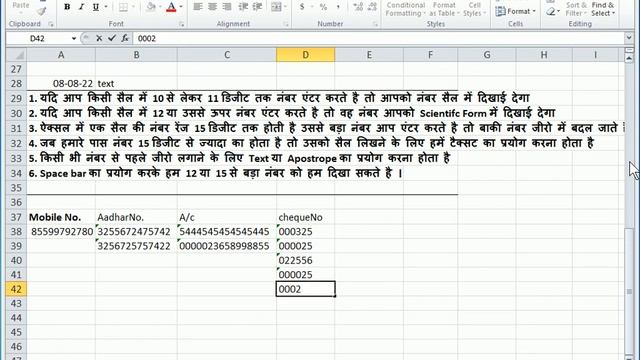
Task: Open Cell Styles gallery
Action: point(474,9)
